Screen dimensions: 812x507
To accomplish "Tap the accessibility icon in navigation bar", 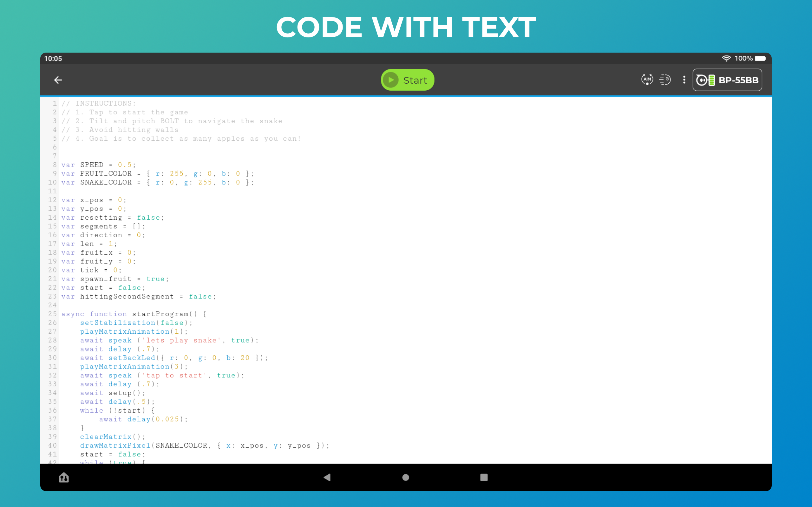I will pyautogui.click(x=64, y=477).
